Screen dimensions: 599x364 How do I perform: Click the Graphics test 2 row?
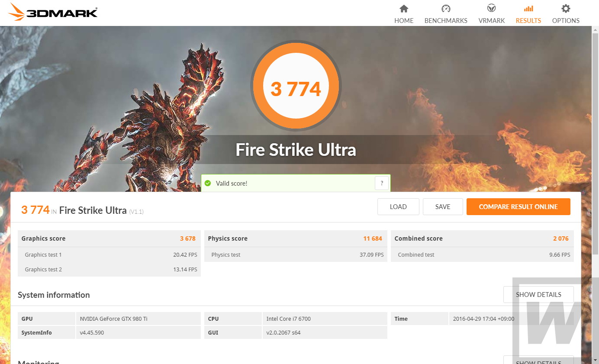(x=109, y=269)
